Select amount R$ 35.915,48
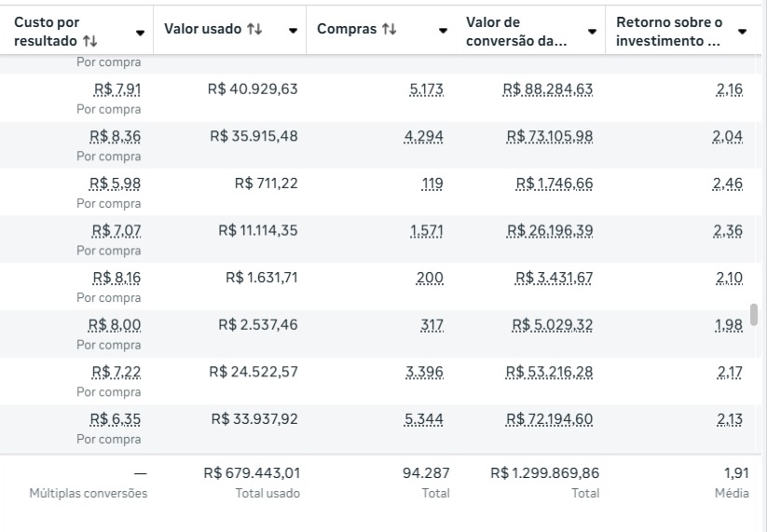 pos(253,136)
